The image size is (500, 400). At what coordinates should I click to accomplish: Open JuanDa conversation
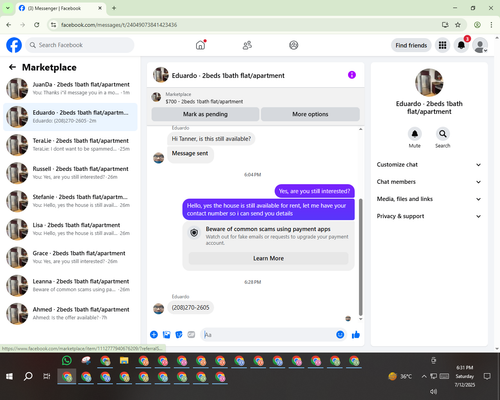(x=70, y=89)
